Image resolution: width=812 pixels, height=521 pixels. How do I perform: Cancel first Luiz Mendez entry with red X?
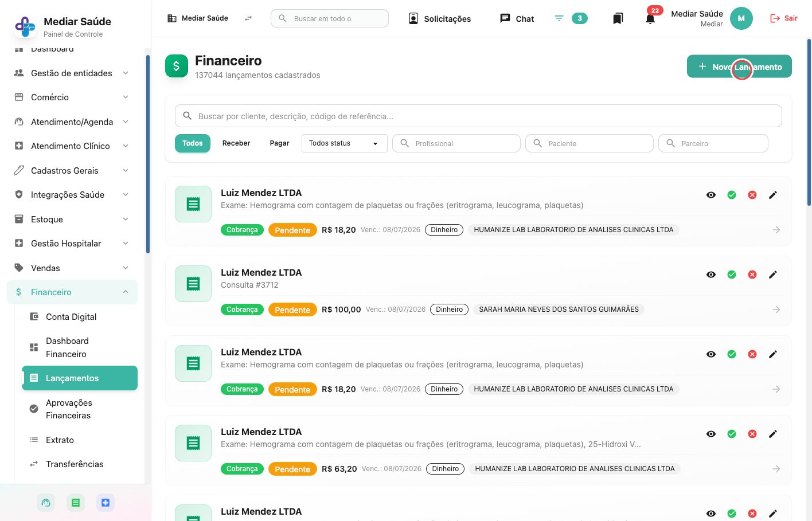coord(752,195)
